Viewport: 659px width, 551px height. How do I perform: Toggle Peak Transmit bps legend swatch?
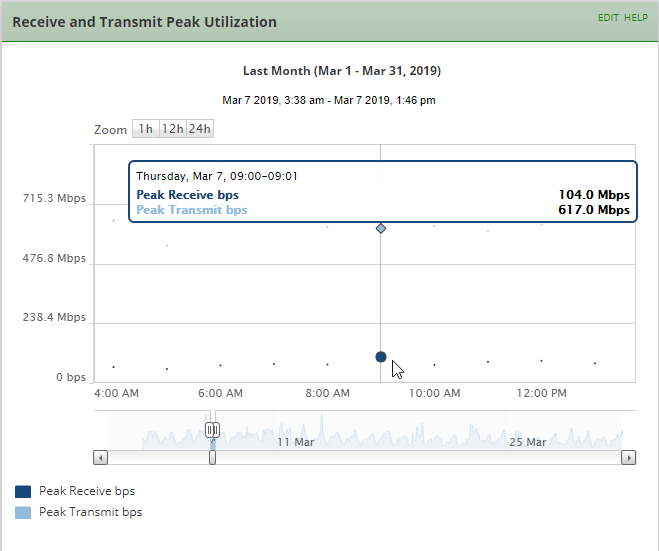click(x=23, y=513)
